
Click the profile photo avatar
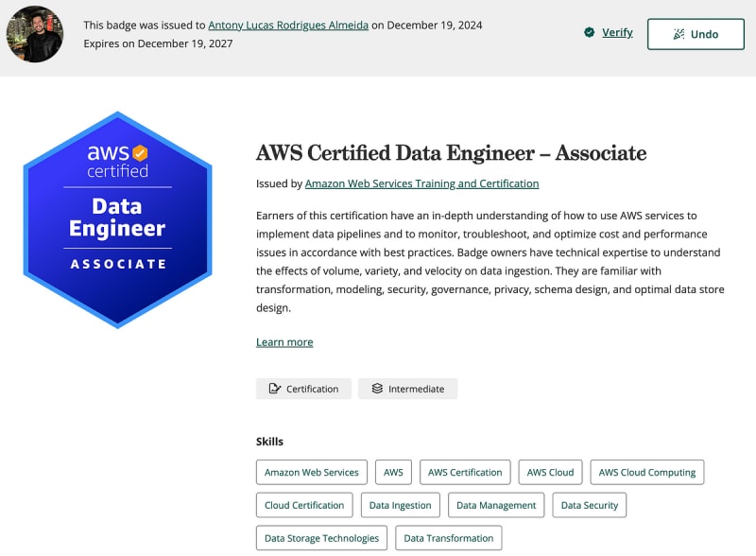coord(35,34)
